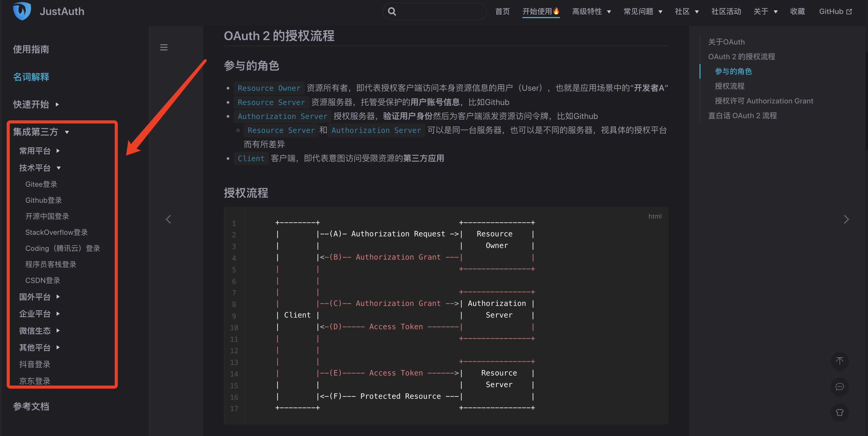Screen dimensions: 868x436
Task: Jump to OAuth 2 的授权流程 outline entry
Action: point(741,57)
